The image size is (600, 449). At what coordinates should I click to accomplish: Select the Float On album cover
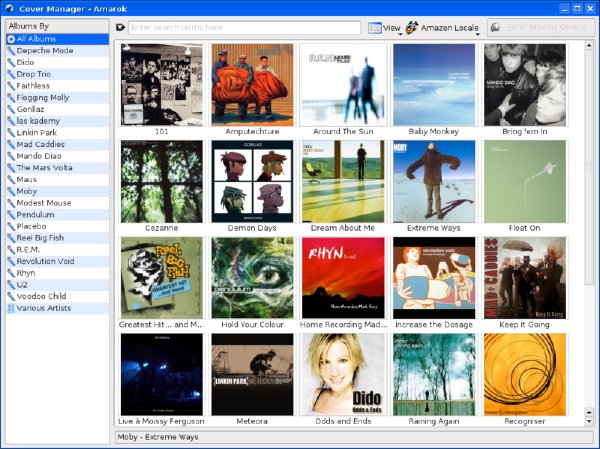pos(525,181)
